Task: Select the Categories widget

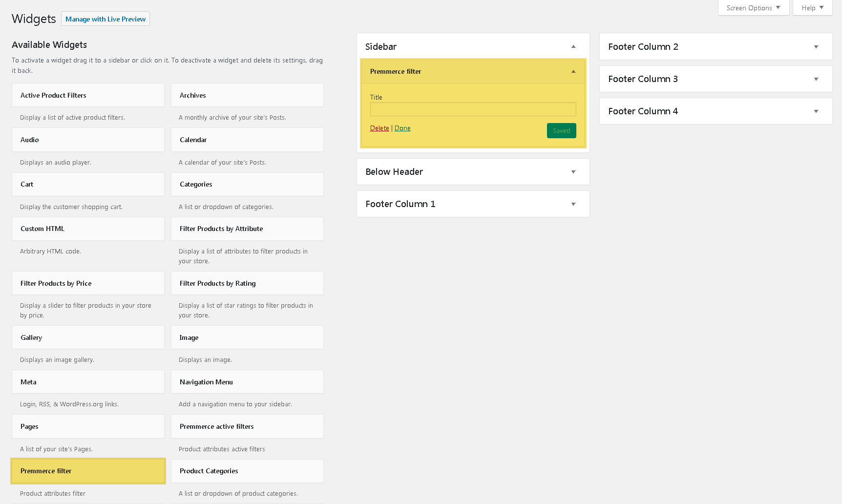Action: 247,184
